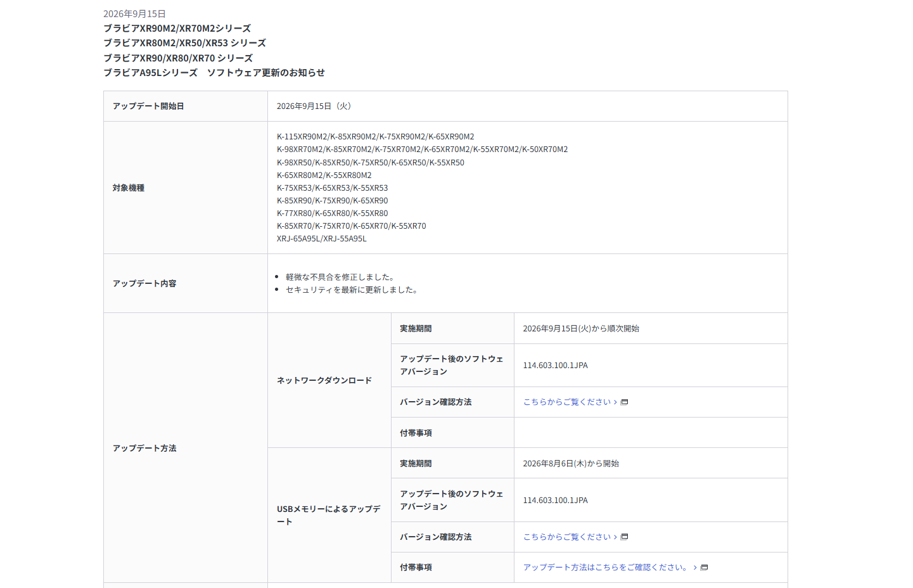This screenshot has width=913, height=588.
Task: Click title line ブラビアXR90/XR80/XR70 シリーズ
Action: pos(178,58)
